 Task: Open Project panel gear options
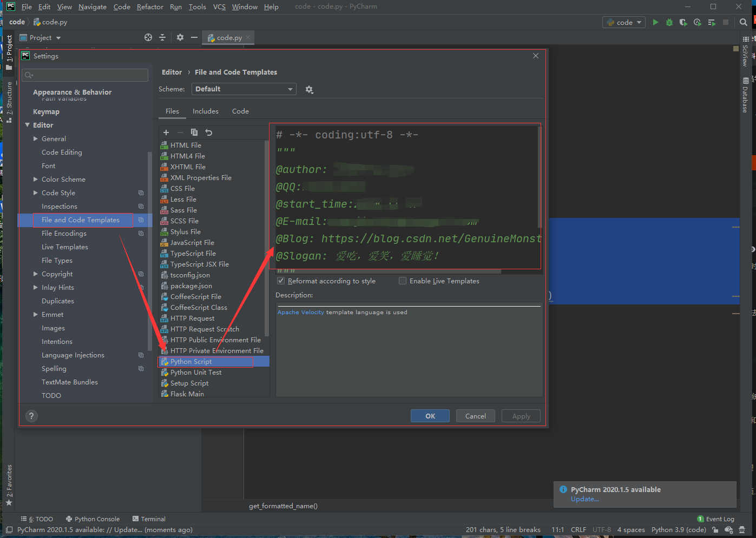pos(180,37)
